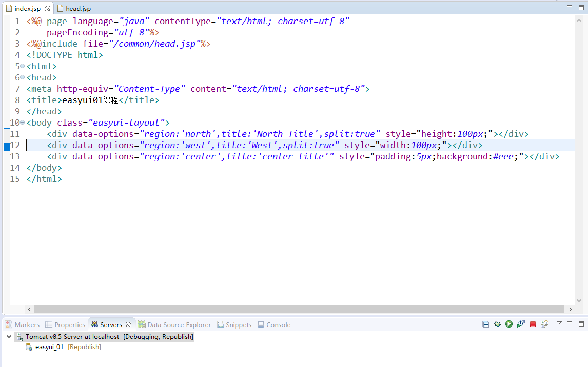588x367 pixels.
Task: Click the '/common/head.jsp' include path
Action: [x=154, y=44]
